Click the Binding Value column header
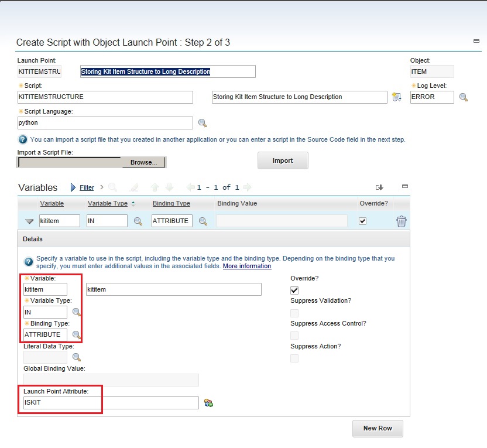The height and width of the screenshot is (448, 487). tap(237, 203)
